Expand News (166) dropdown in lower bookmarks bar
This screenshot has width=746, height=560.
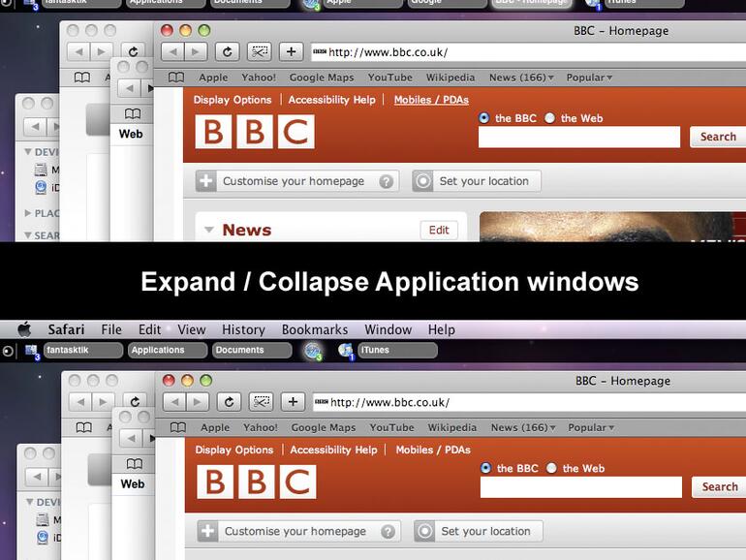pos(523,427)
